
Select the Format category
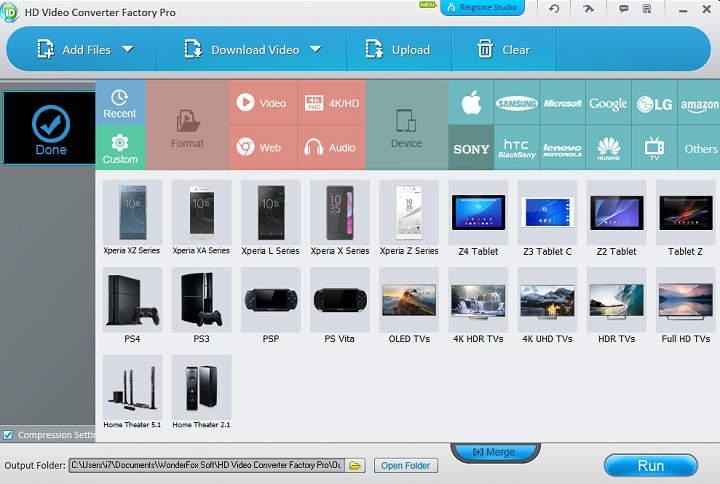pos(187,125)
